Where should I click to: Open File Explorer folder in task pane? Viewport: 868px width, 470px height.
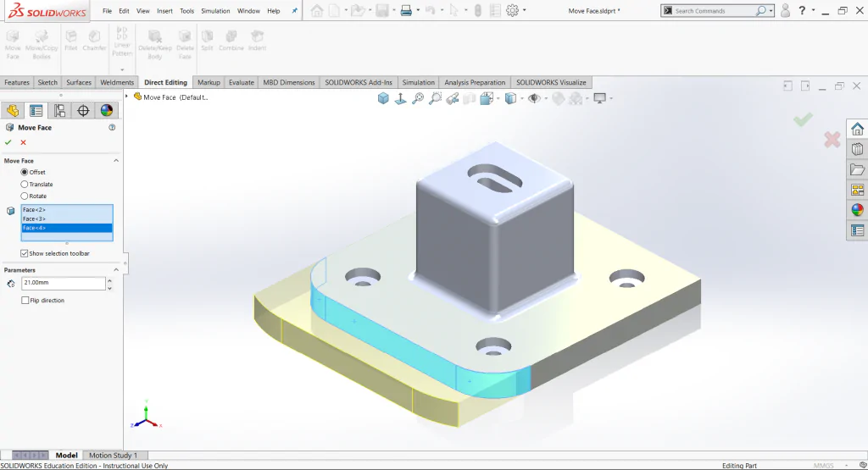[858, 169]
